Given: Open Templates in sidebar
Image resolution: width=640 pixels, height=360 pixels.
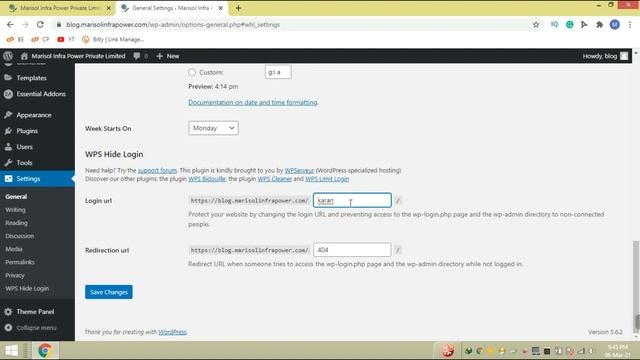Looking at the screenshot, I should [x=31, y=78].
